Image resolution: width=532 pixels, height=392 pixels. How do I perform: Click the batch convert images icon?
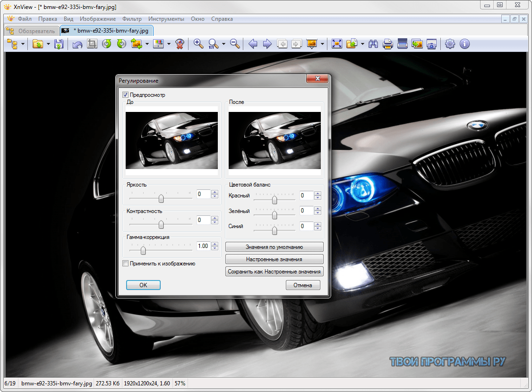tap(417, 44)
